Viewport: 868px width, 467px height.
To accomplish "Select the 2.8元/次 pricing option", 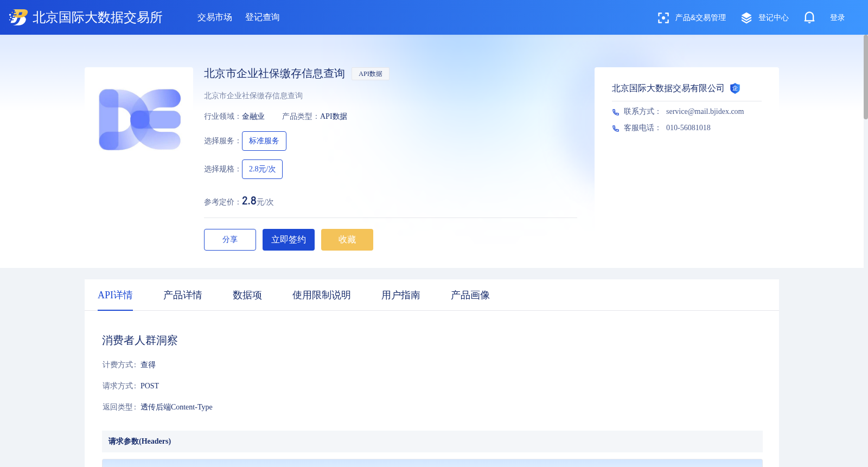I will (262, 169).
